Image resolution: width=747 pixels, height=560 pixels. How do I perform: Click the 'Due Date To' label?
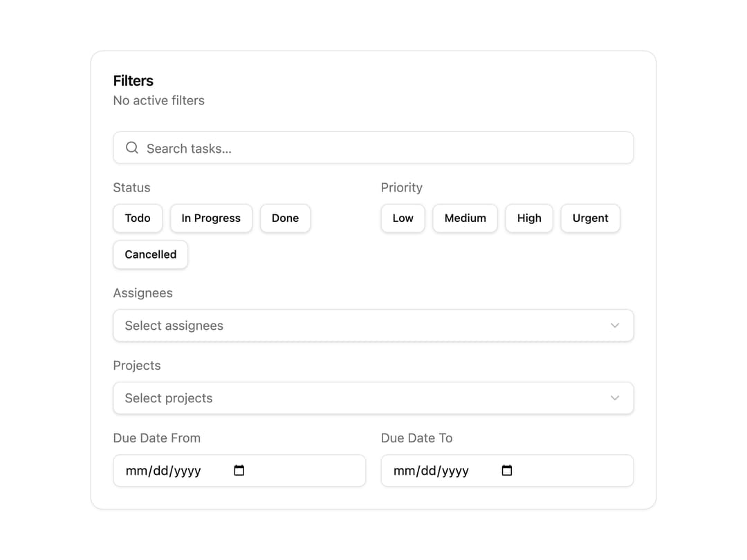coord(417,438)
